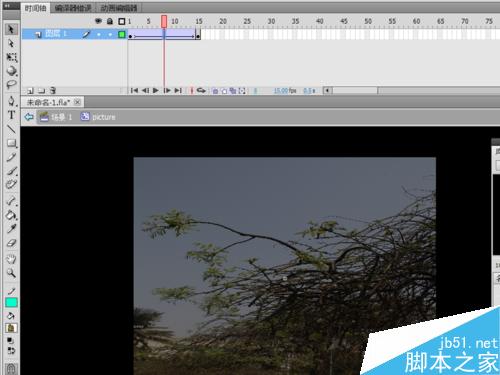Select the 图层 1 layer name
This screenshot has height=375, width=500.
point(56,34)
